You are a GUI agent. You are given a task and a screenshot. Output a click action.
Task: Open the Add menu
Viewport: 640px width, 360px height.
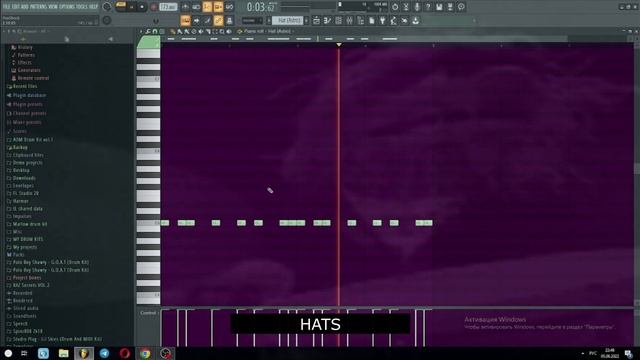(25, 7)
